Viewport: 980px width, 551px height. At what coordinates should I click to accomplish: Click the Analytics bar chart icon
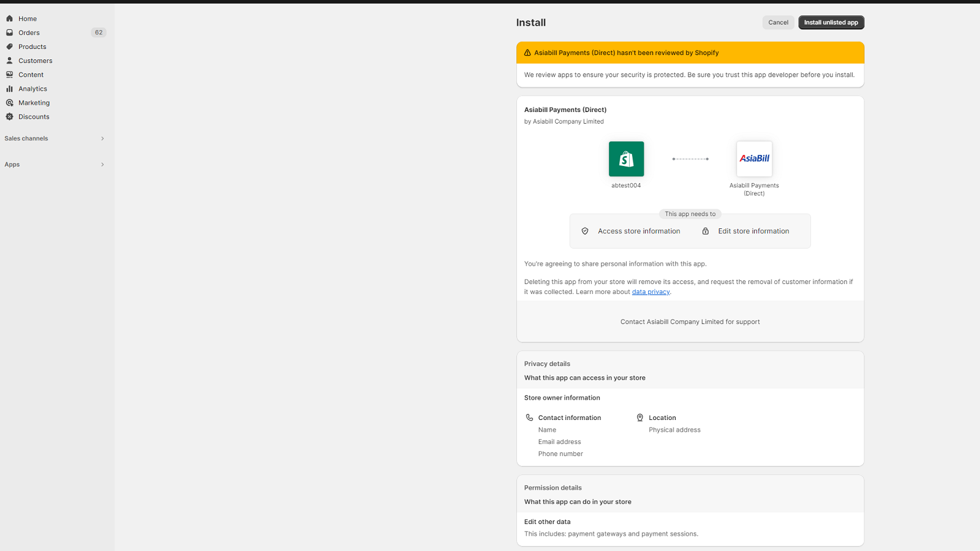(9, 89)
